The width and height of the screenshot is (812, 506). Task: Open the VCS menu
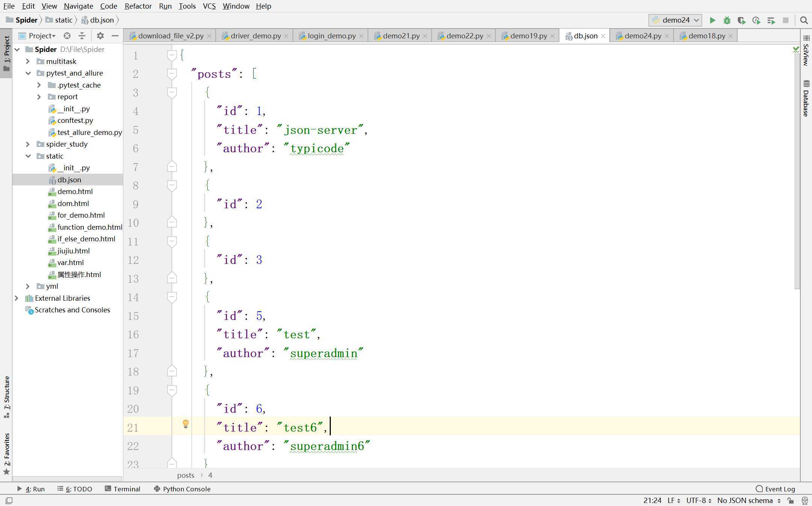coord(209,6)
